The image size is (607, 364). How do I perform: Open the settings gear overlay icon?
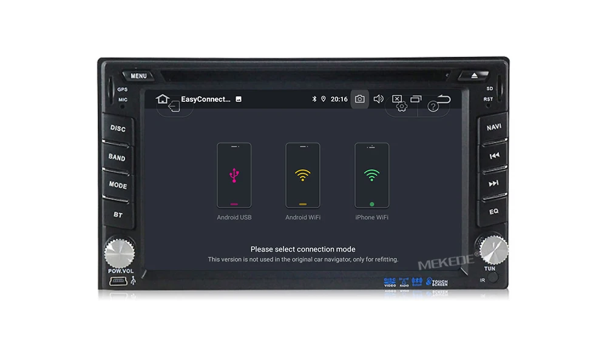tap(401, 106)
